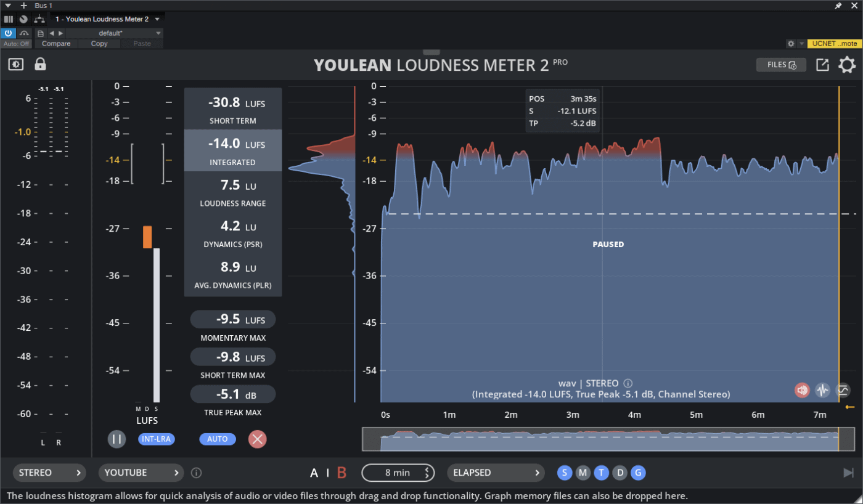The width and height of the screenshot is (863, 504).
Task: Click the routing/sidechain icon
Action: 39,19
